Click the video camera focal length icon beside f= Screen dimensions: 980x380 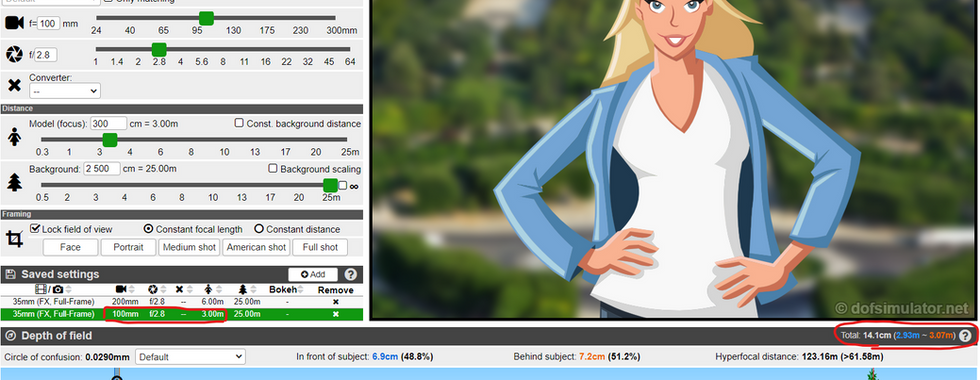pos(14,24)
